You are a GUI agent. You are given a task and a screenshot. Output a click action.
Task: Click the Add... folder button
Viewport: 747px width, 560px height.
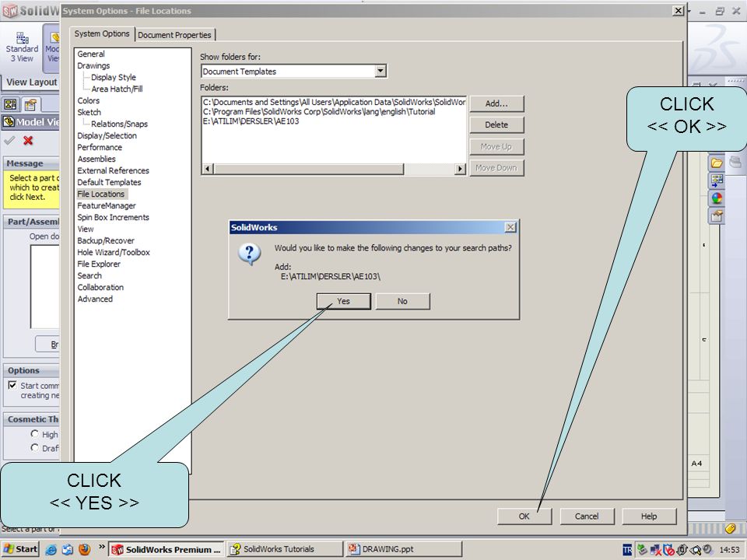(x=496, y=103)
